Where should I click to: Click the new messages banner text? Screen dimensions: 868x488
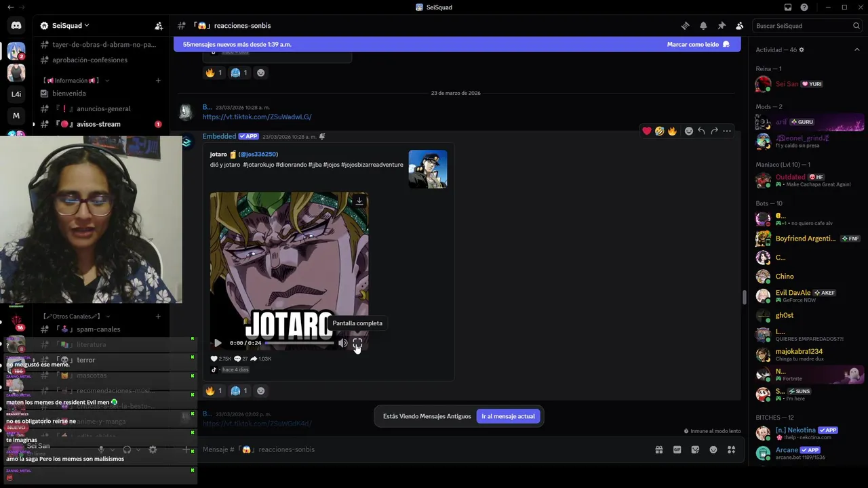click(237, 45)
